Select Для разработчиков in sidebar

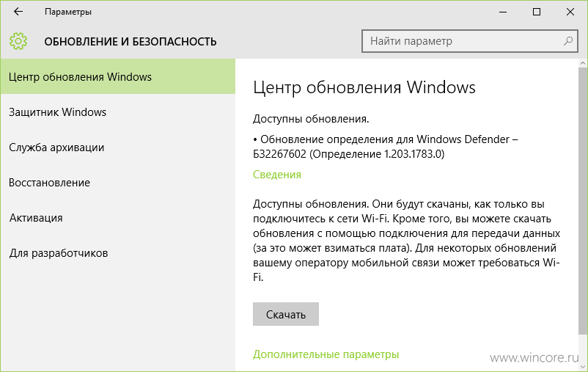[x=118, y=253]
